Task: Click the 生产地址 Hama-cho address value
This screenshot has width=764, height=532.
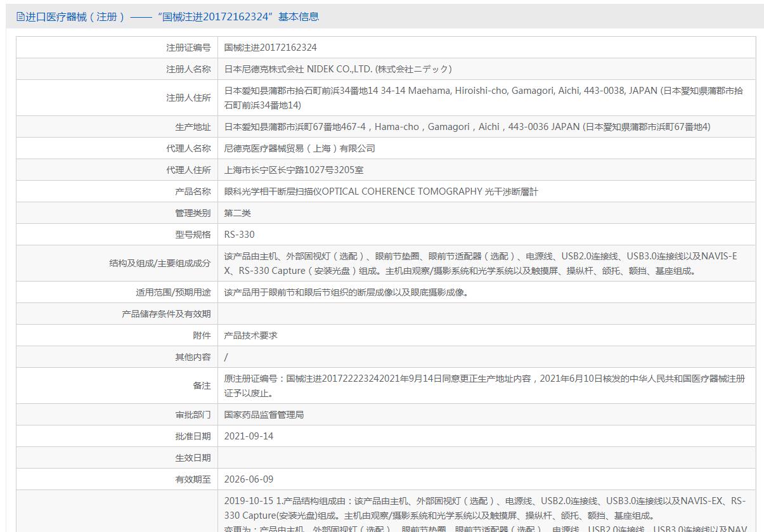Action: 467,127
